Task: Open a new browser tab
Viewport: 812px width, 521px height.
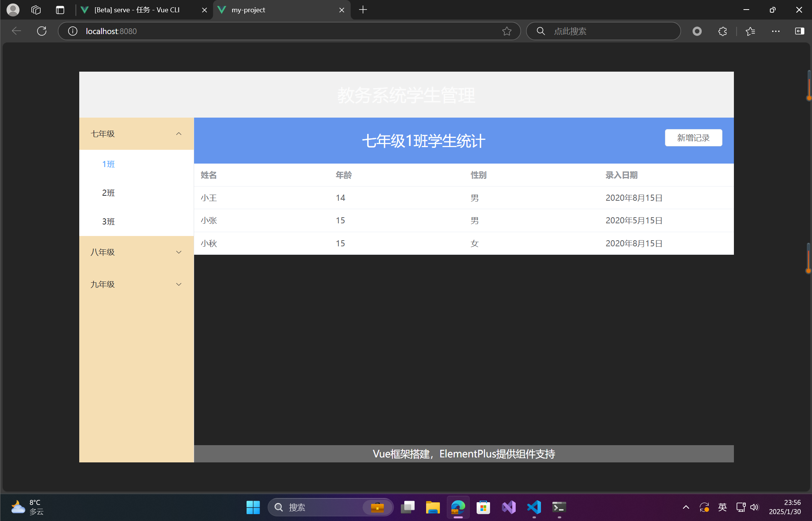Action: coord(363,10)
